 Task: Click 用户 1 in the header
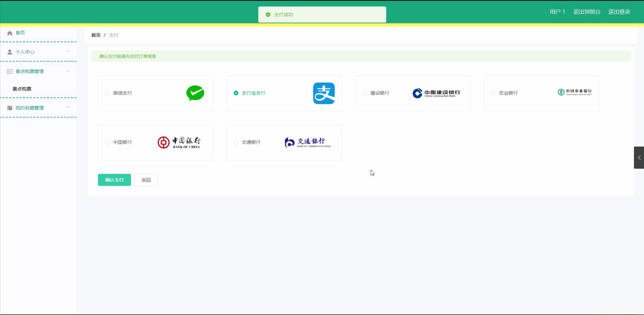tap(557, 12)
